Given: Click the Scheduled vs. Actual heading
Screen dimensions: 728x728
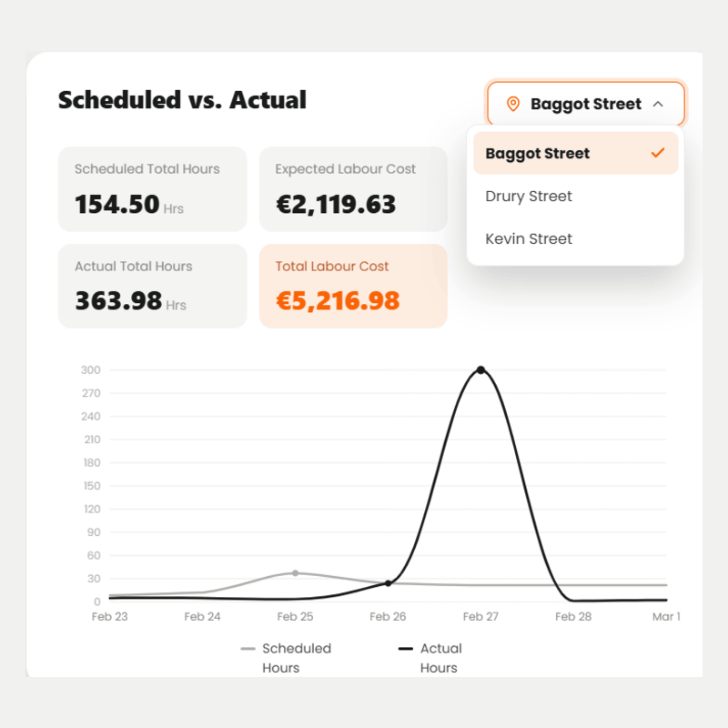Looking at the screenshot, I should click(x=182, y=100).
